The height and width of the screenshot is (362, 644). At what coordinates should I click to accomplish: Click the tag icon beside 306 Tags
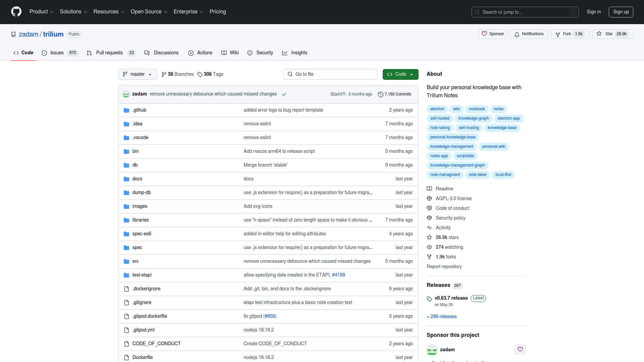pyautogui.click(x=200, y=74)
